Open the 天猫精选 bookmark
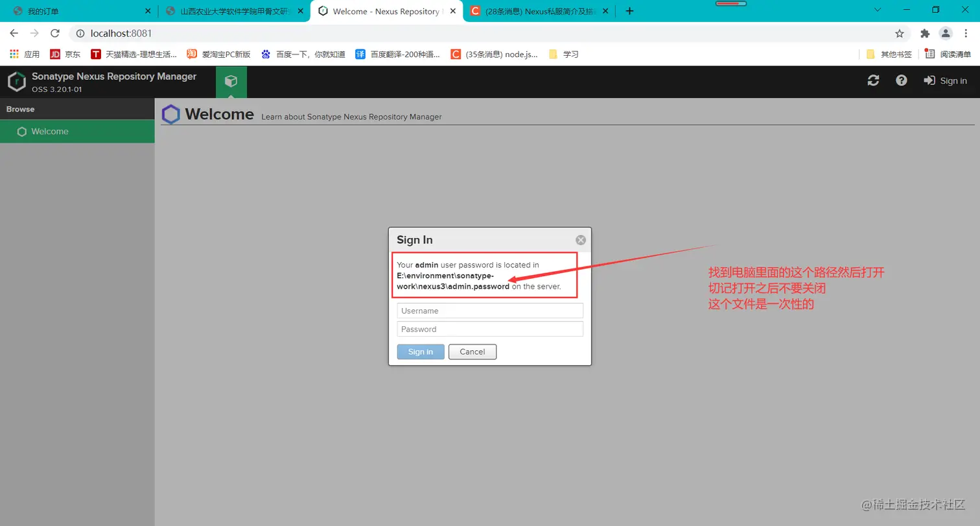The height and width of the screenshot is (526, 980). [134, 54]
